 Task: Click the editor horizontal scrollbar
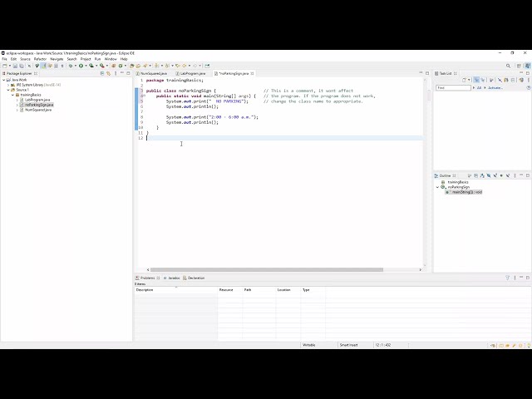267,269
